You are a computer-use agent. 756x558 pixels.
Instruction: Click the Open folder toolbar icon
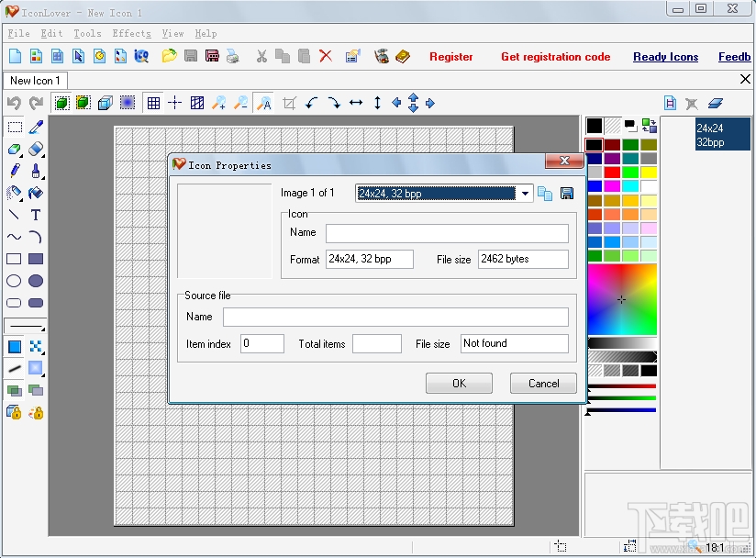pyautogui.click(x=169, y=57)
